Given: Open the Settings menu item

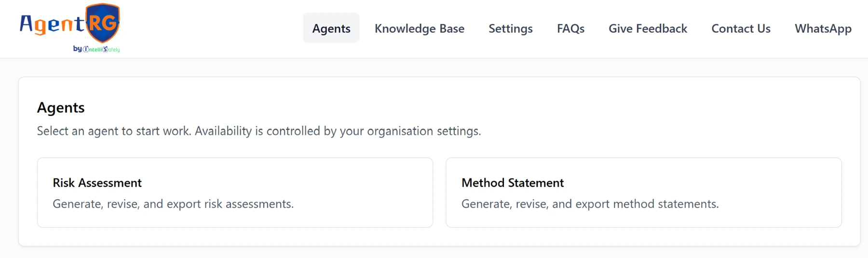Looking at the screenshot, I should pos(511,28).
